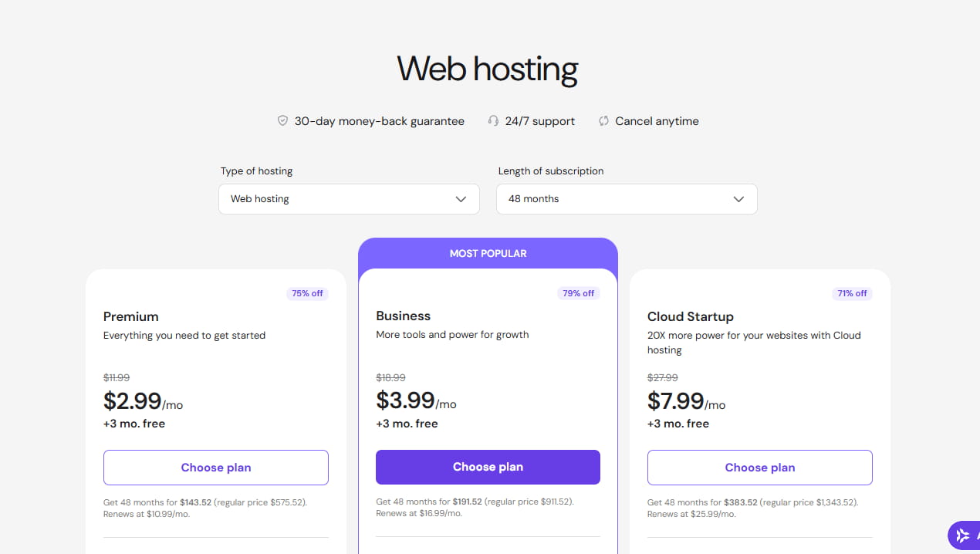Click the headset icon next to 24/7 support
This screenshot has height=554, width=980.
(493, 120)
